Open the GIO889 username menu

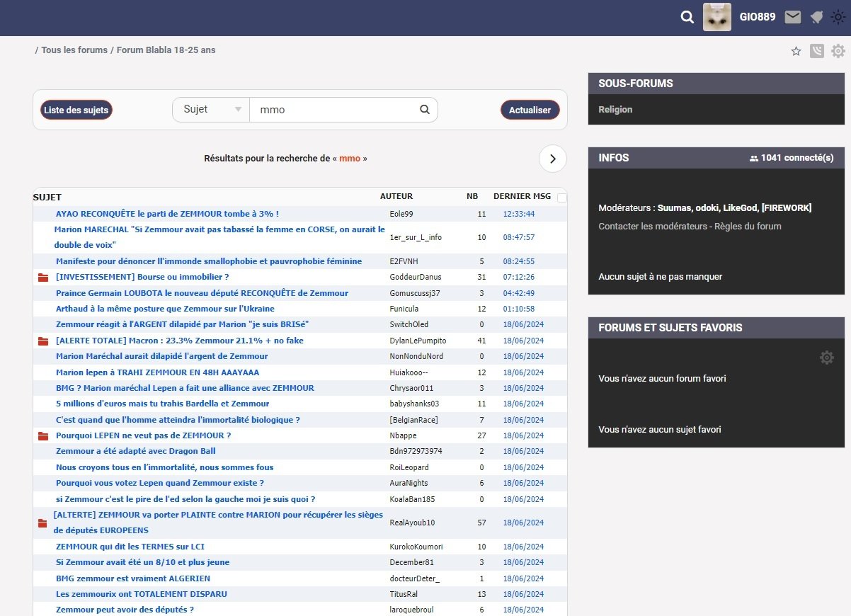tap(758, 17)
